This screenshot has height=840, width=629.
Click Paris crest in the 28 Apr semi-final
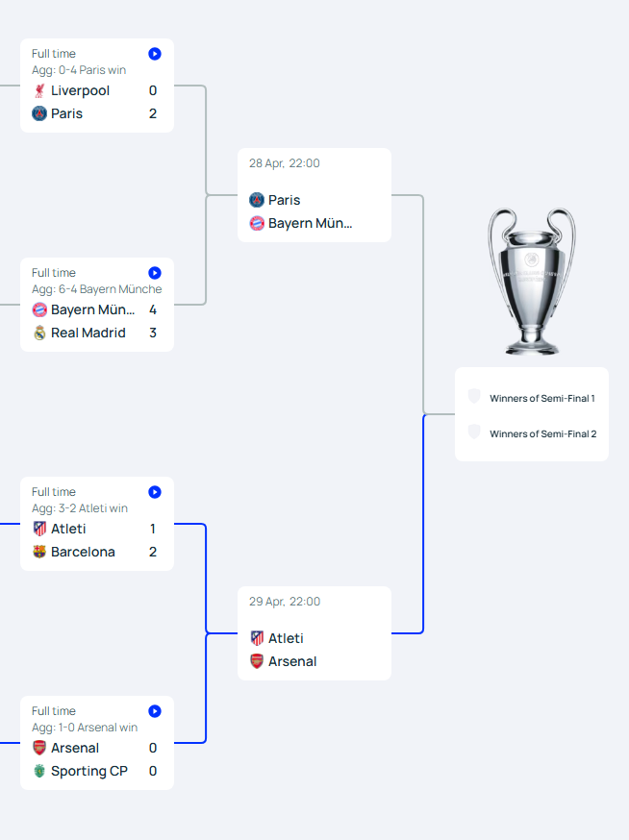(x=257, y=200)
